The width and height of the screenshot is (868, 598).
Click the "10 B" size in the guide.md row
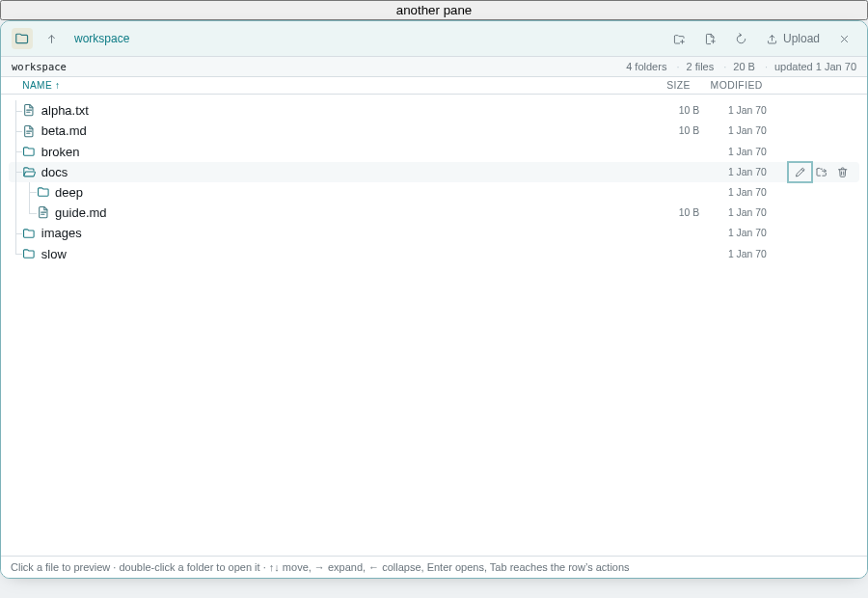690,212
